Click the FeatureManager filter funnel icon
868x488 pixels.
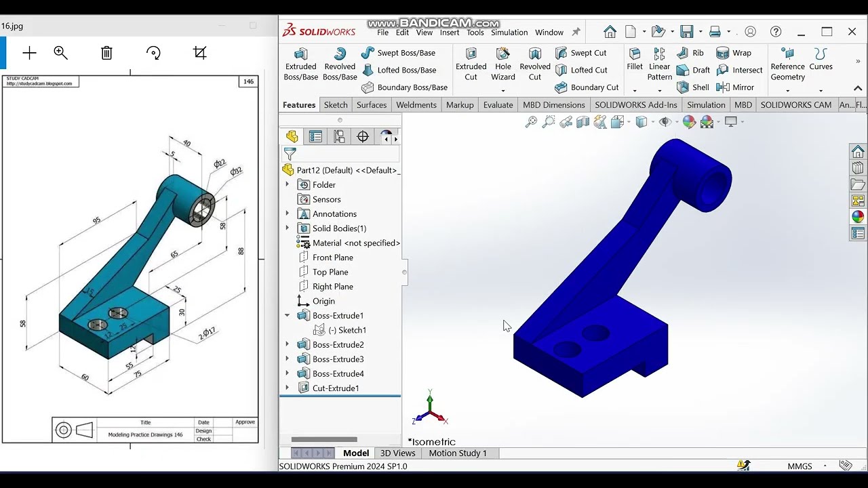[290, 154]
